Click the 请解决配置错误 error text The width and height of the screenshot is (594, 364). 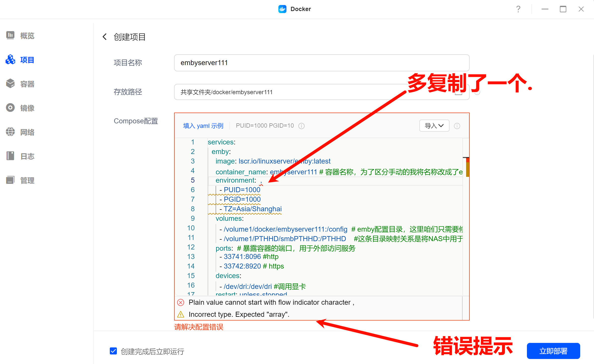point(199,327)
